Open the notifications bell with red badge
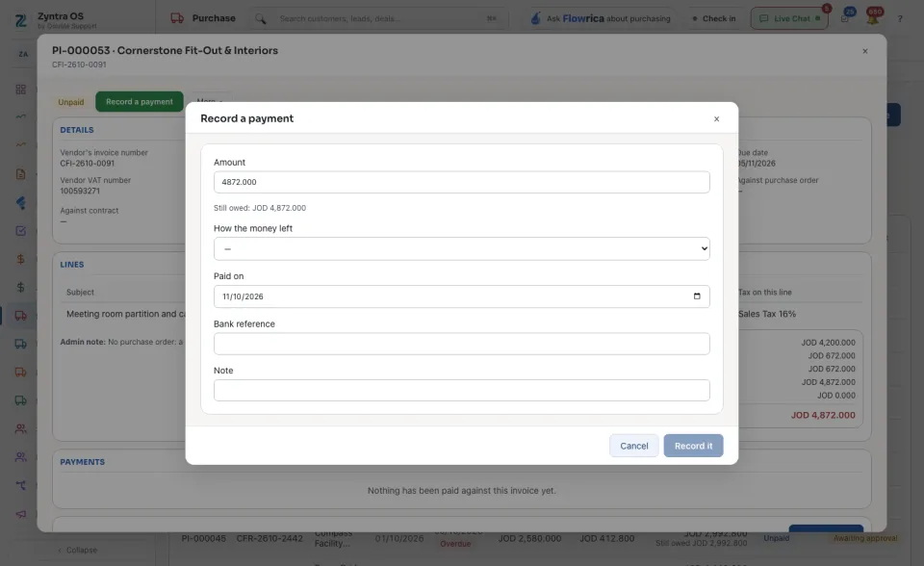Image resolution: width=924 pixels, height=566 pixels. tap(873, 17)
